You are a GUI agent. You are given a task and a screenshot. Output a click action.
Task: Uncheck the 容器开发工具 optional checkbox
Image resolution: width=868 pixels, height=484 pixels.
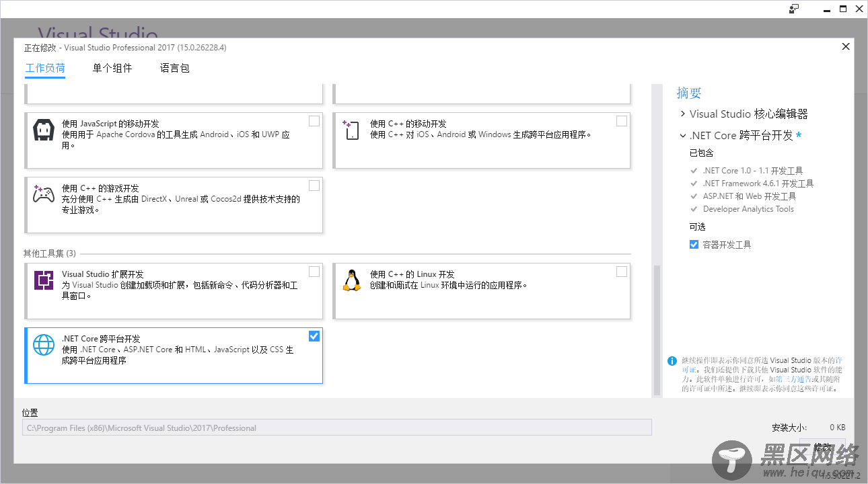click(694, 245)
